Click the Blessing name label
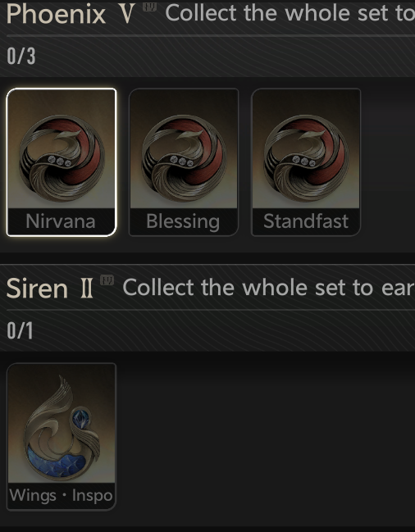Image resolution: width=415 pixels, height=532 pixels. point(183,222)
